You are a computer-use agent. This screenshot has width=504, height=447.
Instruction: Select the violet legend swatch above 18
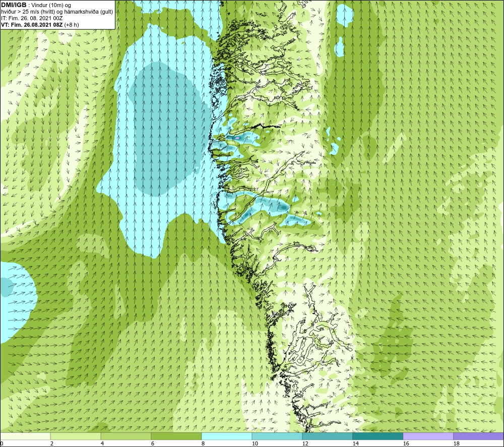pyautogui.click(x=478, y=436)
